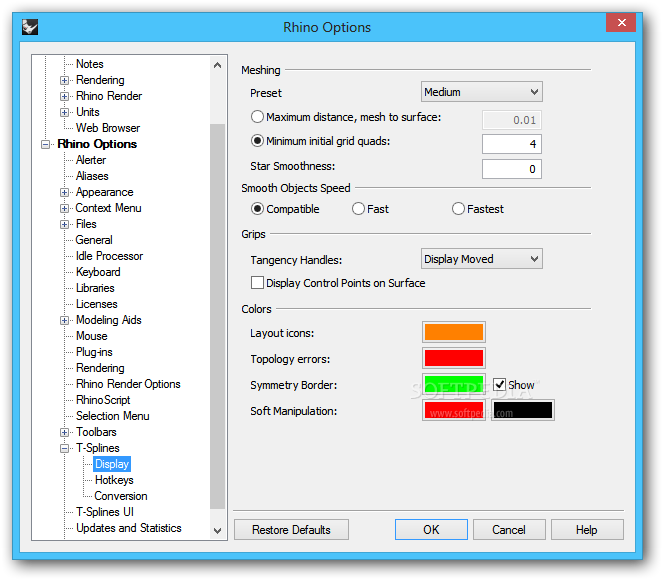Enable Display Control Points on Surface

(257, 282)
